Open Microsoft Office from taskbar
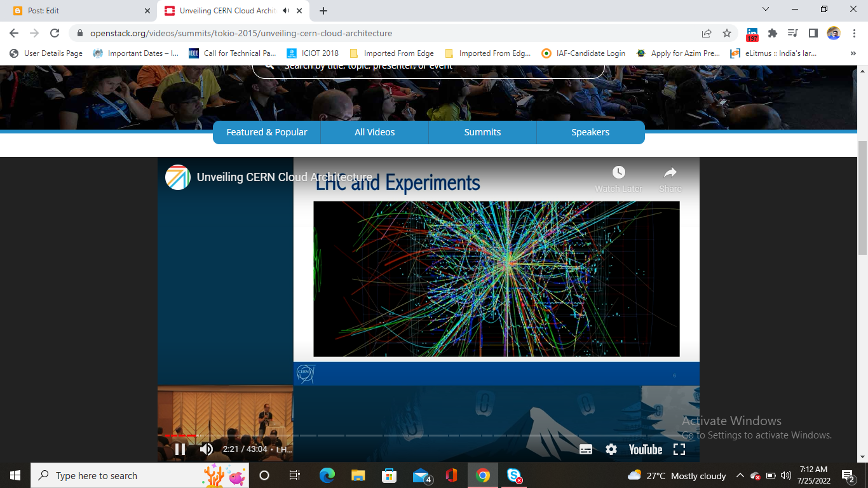868x488 pixels. click(x=451, y=475)
